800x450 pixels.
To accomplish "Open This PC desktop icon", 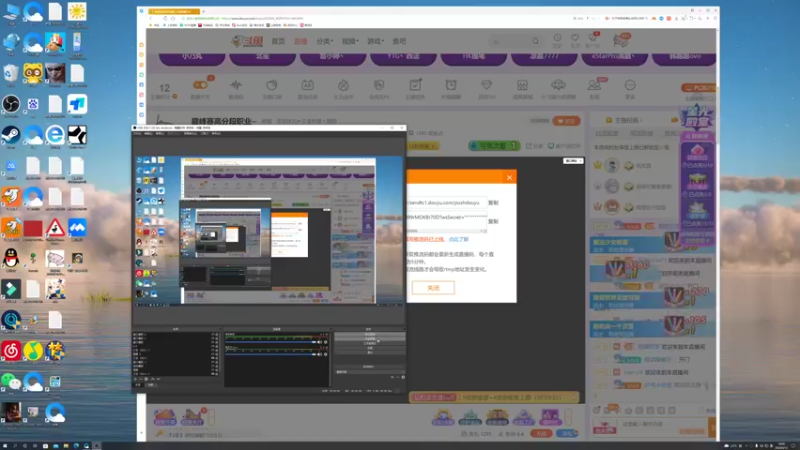I will 11,12.
